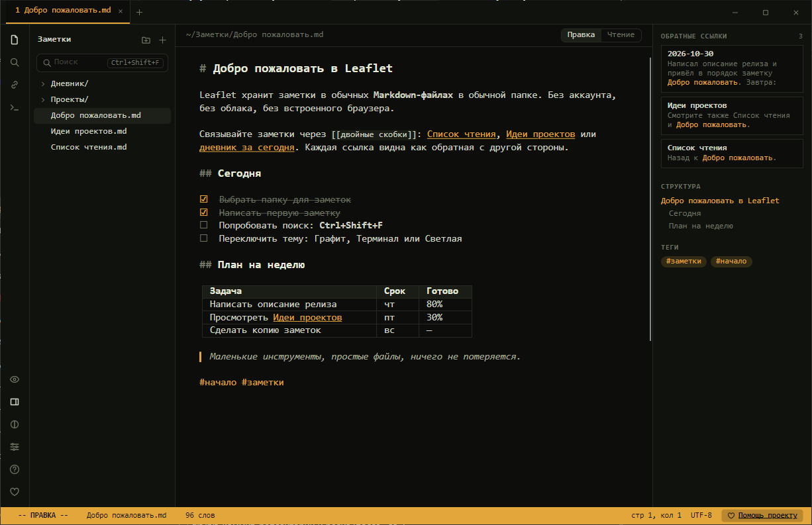Click the UTF-8 encoding indicator
812x525 pixels.
[x=701, y=516]
